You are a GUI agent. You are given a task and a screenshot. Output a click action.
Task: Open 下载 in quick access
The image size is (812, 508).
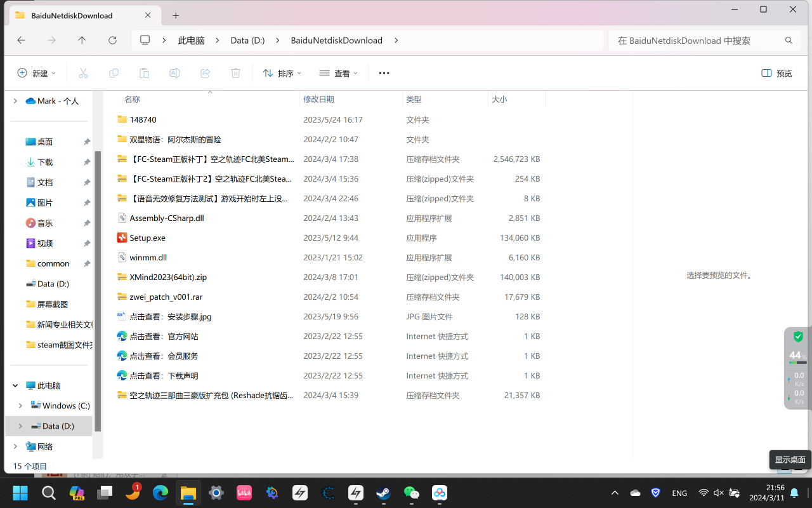(44, 162)
